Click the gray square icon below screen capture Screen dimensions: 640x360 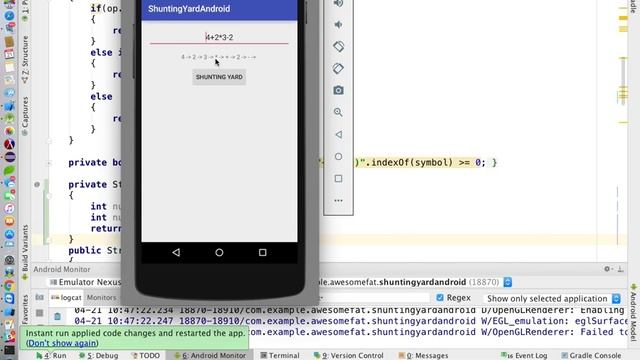point(39,313)
